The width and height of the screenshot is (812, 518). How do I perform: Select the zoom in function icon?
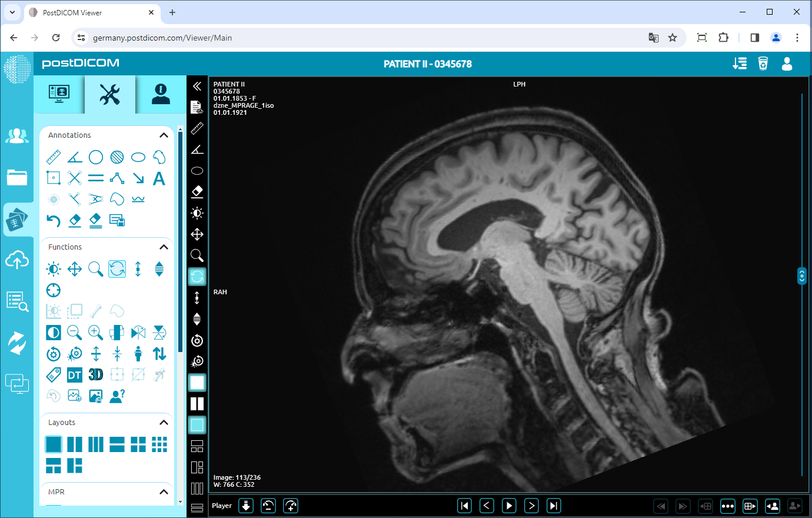coord(95,333)
